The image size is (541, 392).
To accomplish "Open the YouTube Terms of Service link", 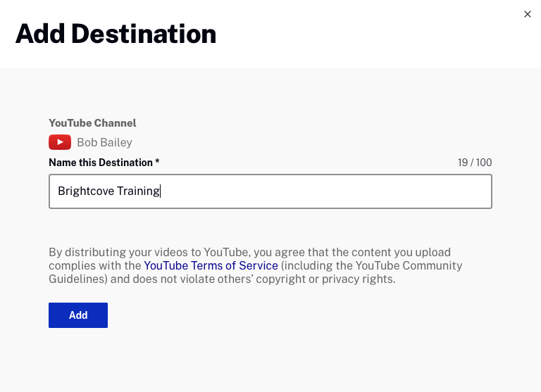I will click(x=211, y=265).
